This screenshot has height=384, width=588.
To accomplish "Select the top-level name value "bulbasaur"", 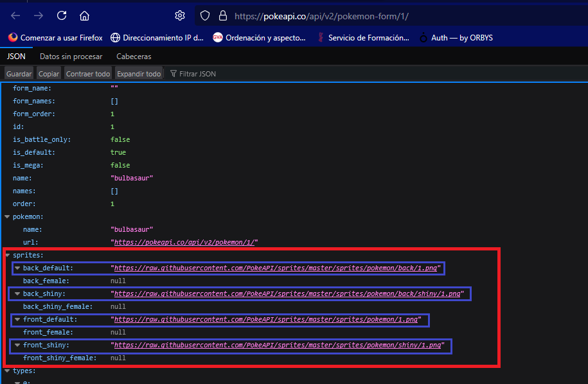I will click(x=132, y=179).
